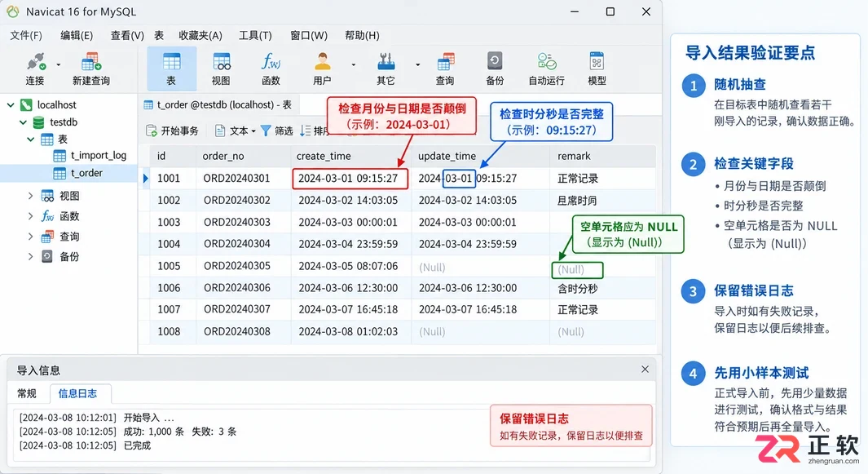Select the localhost connection icon
The height and width of the screenshot is (474, 868).
[x=26, y=104]
